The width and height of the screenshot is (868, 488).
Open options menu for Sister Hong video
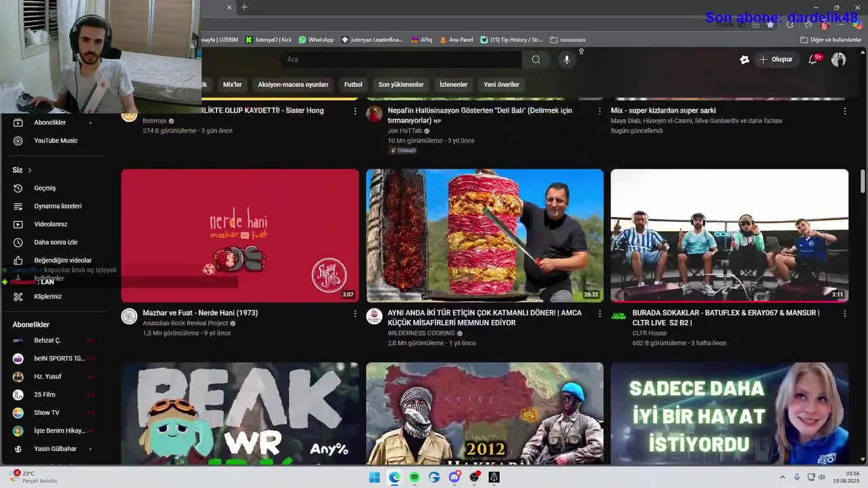tap(355, 111)
